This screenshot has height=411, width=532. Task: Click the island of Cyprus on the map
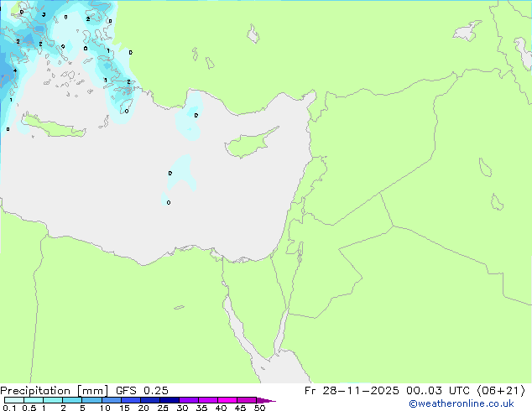pyautogui.click(x=249, y=144)
